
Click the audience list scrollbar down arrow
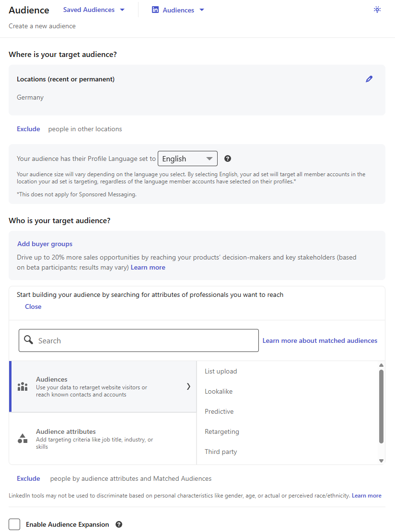coord(381,461)
